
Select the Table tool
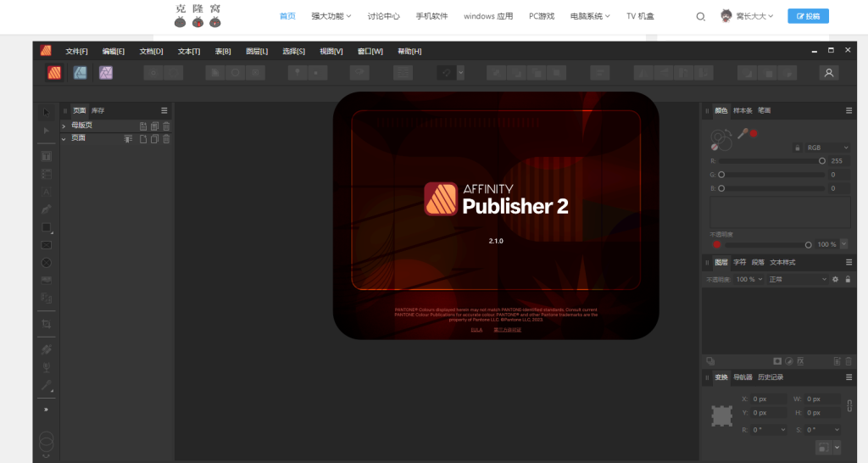pos(47,174)
